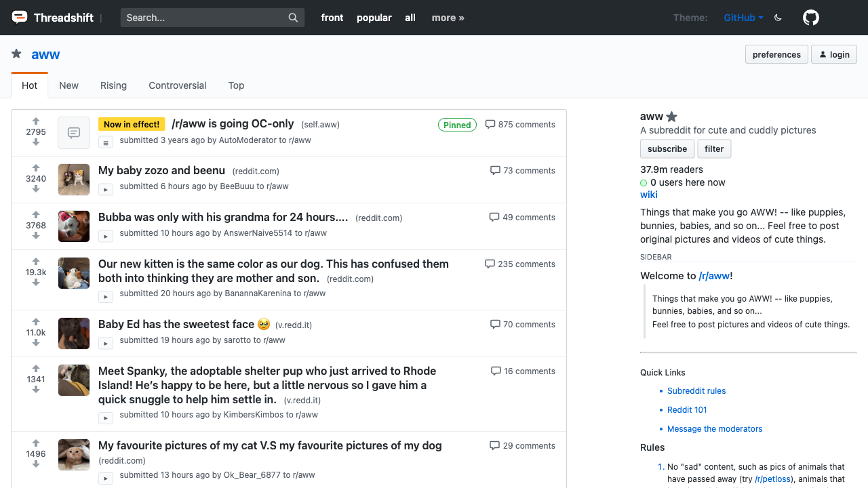Downvote "My baby zozo and beenu"
This screenshot has width=868, height=488.
pos(36,189)
